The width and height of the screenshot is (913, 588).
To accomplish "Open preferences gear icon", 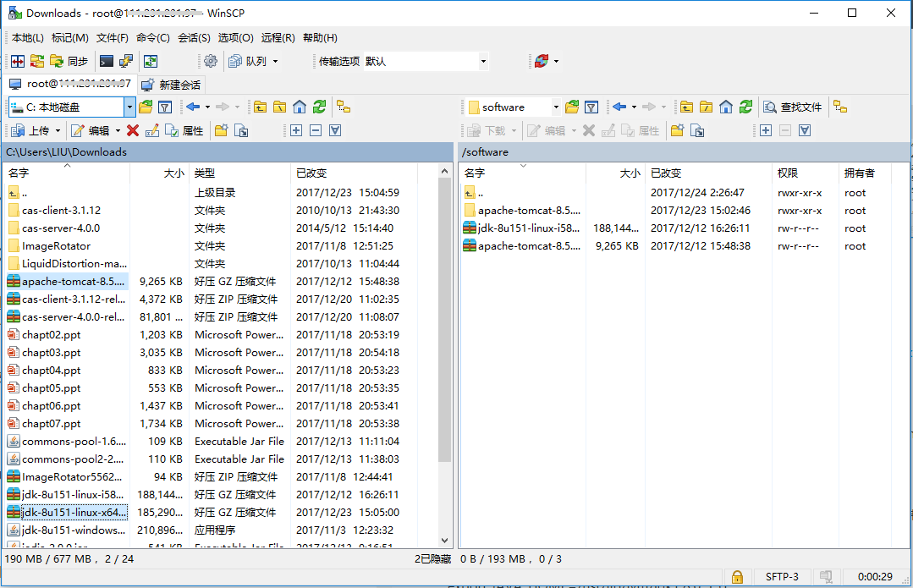I will click(211, 61).
